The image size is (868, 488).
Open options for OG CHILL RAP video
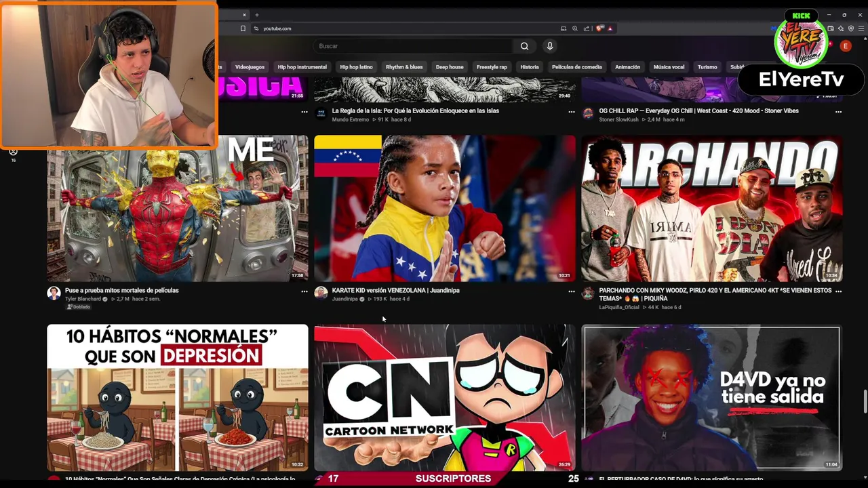pos(839,111)
